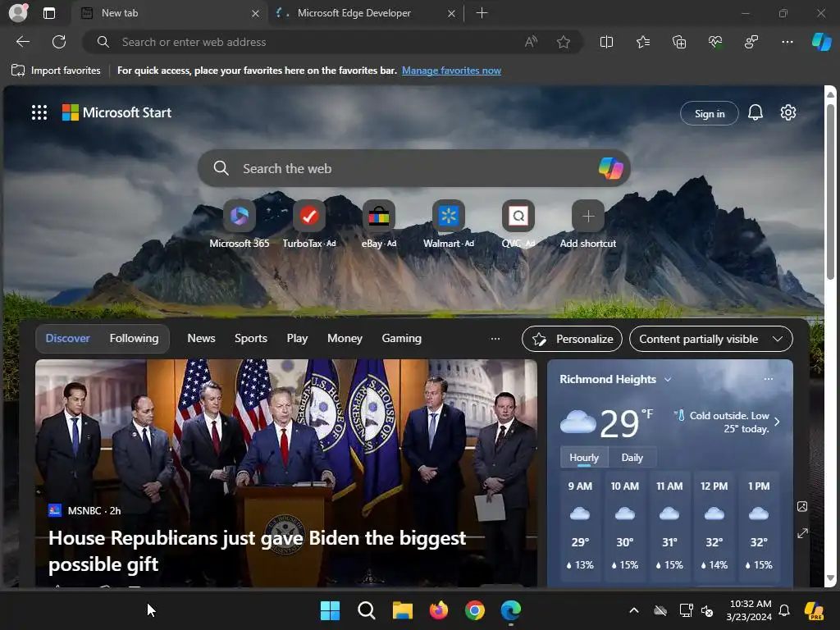Close the Microsoft Edge Developer tab
This screenshot has width=840, height=630.
tap(451, 13)
